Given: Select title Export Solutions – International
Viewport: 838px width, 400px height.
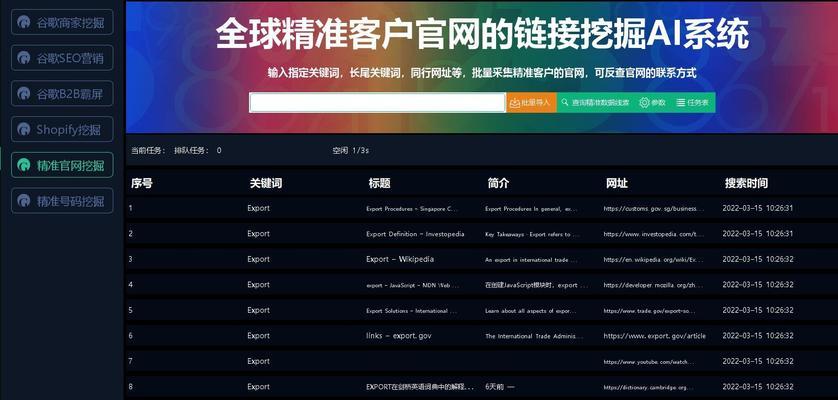Looking at the screenshot, I should coord(412,311).
